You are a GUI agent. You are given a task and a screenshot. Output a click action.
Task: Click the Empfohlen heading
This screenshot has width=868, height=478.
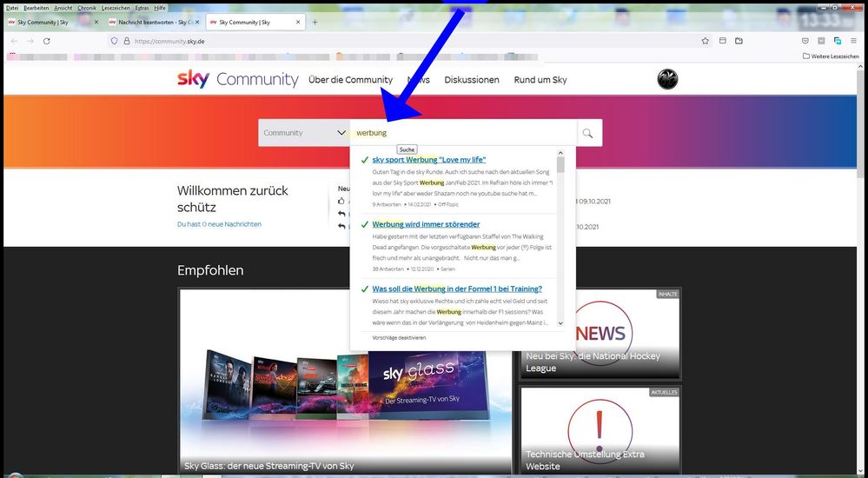[210, 270]
